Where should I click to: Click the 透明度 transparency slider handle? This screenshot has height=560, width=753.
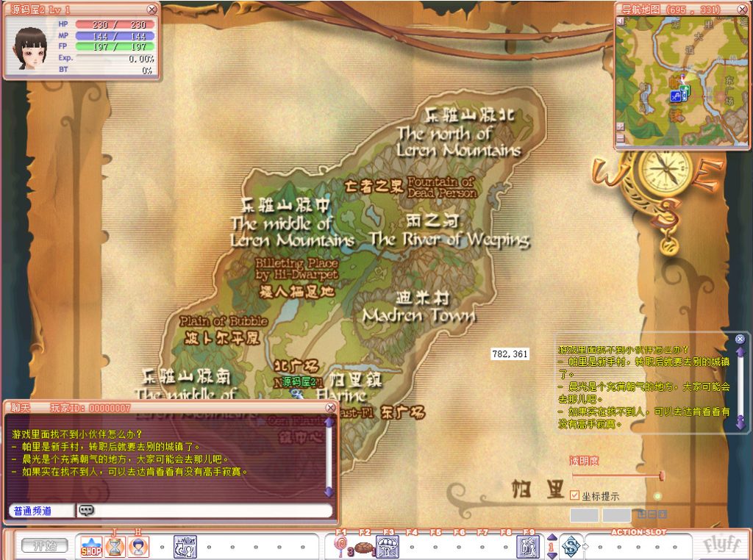pos(662,475)
